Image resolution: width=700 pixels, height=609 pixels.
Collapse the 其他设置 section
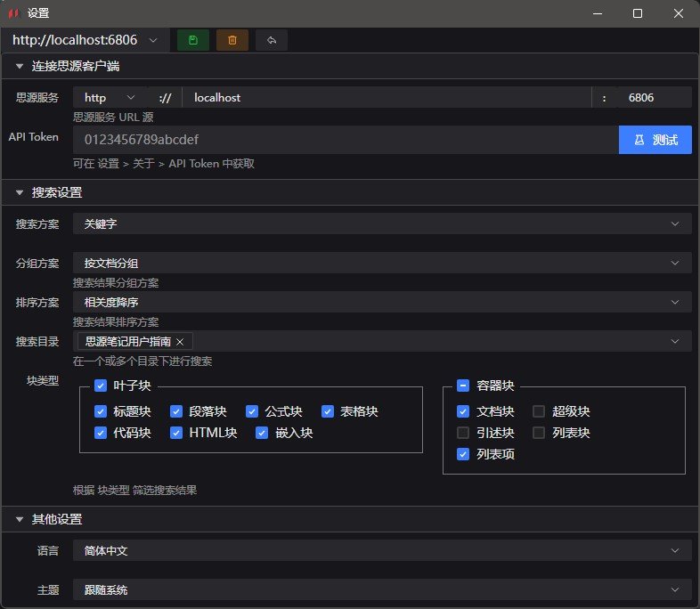[20, 519]
